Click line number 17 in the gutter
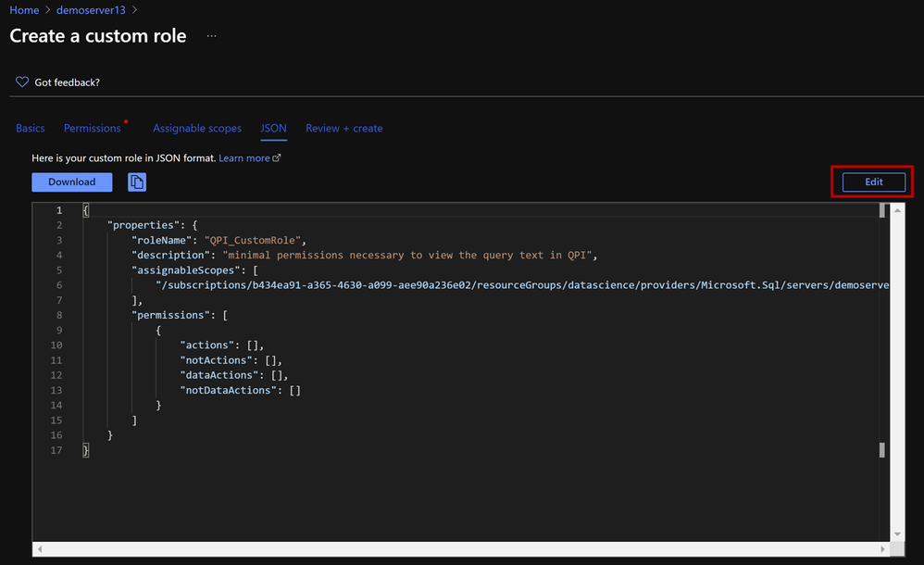The height and width of the screenshot is (565, 924). [56, 450]
